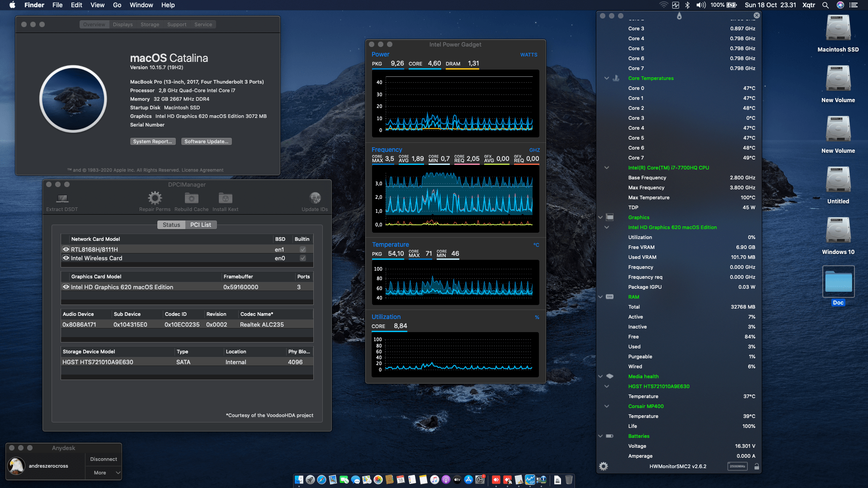This screenshot has height=488, width=868.
Task: Click Disconnect in the Anydesk window
Action: (x=104, y=459)
